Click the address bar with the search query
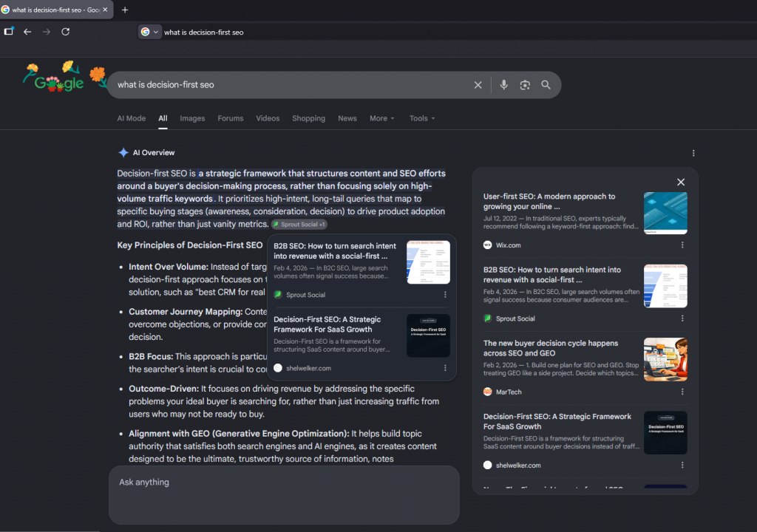757x532 pixels. point(203,33)
